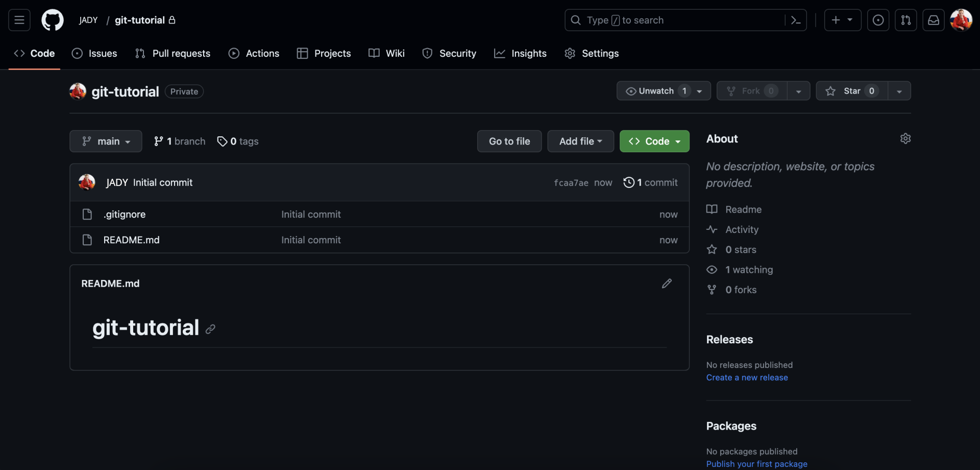Viewport: 980px width, 470px height.
Task: Switch to the Actions tab
Action: tap(254, 54)
